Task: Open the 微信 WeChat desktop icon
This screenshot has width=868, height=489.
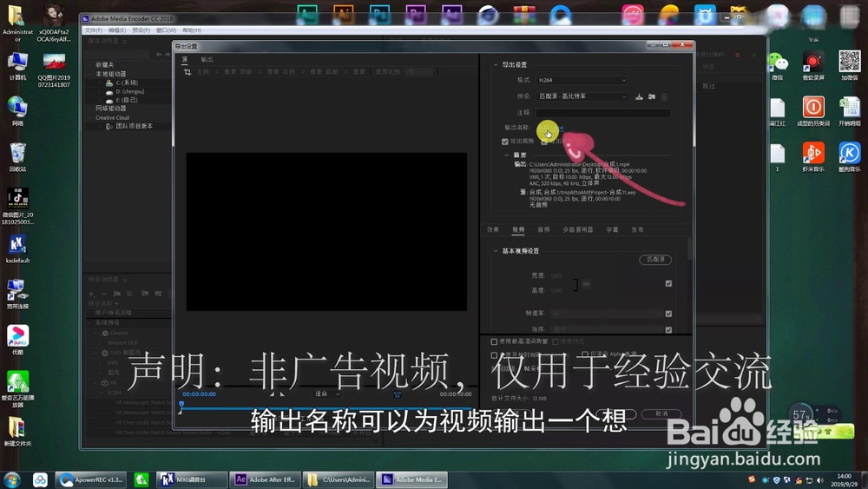Action: pyautogui.click(x=778, y=67)
